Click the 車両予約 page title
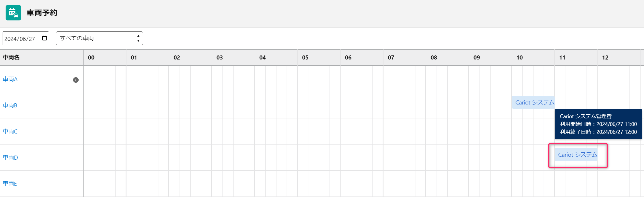Image resolution: width=644 pixels, height=202 pixels. point(42,13)
